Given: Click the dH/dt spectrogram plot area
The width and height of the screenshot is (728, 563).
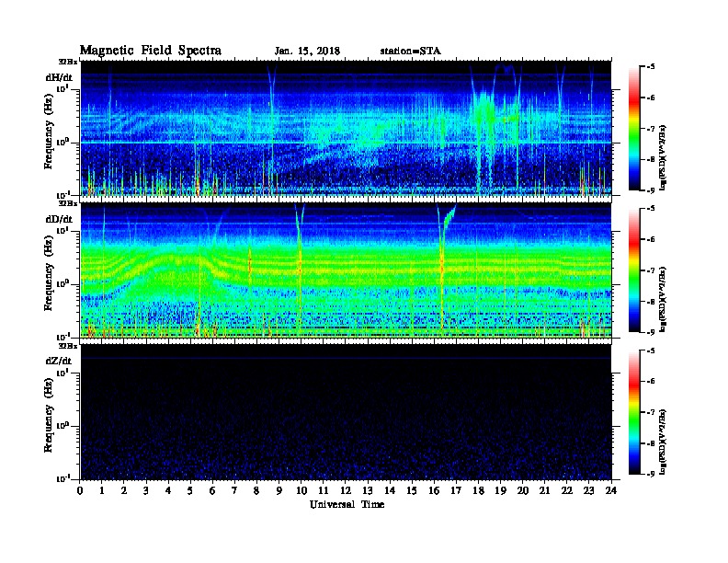Looking at the screenshot, I should 346,128.
